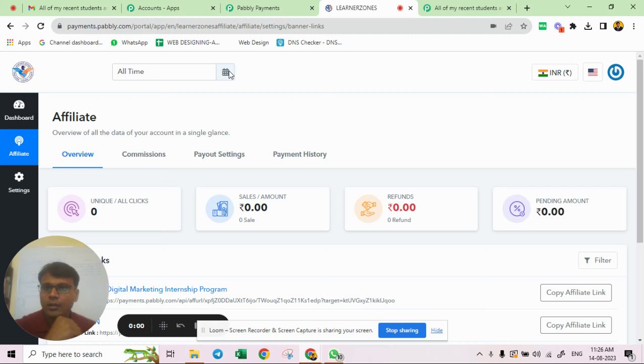Click the second Copy Affiliate Link button

pos(576,325)
